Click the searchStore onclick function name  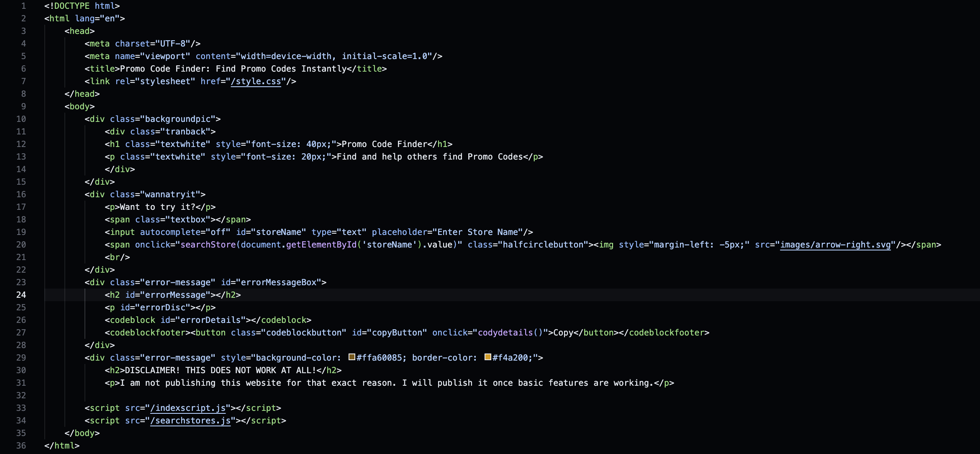pyautogui.click(x=208, y=245)
